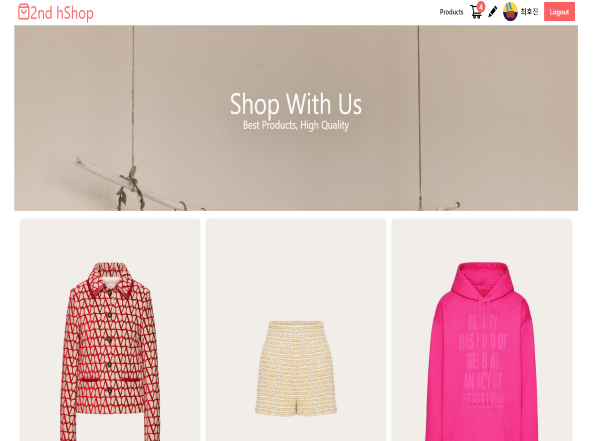Screen dimensions: 593x441
Task: Open the pink hoodie product
Action: coord(481,329)
